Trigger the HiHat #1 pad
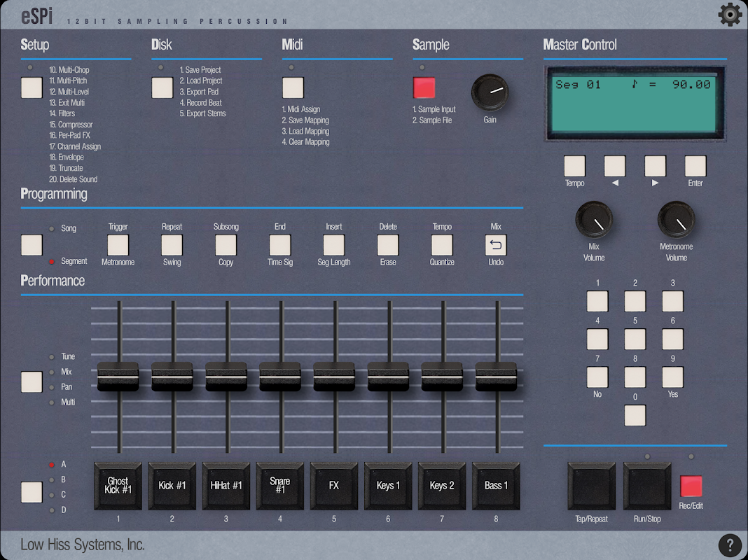 point(226,485)
